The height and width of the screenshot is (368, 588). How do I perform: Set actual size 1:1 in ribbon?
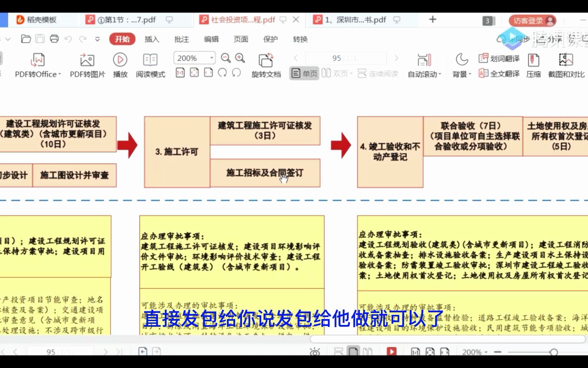click(180, 73)
